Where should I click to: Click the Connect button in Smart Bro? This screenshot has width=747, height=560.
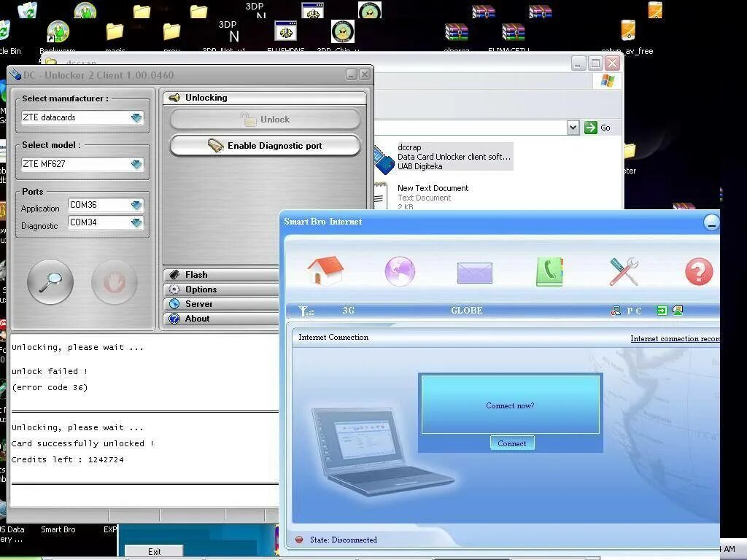[512, 443]
